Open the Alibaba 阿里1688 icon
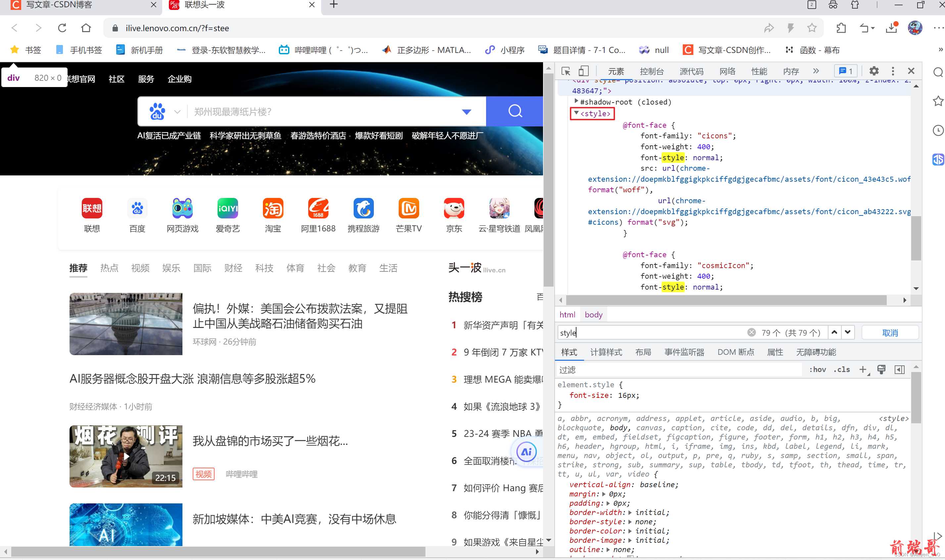Image resolution: width=945 pixels, height=560 pixels. tap(318, 208)
